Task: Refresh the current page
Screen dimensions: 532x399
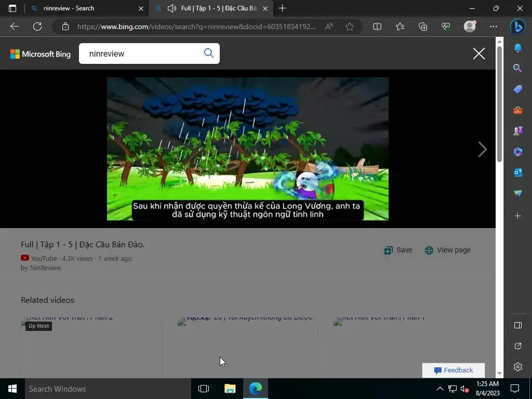Action: tap(37, 26)
